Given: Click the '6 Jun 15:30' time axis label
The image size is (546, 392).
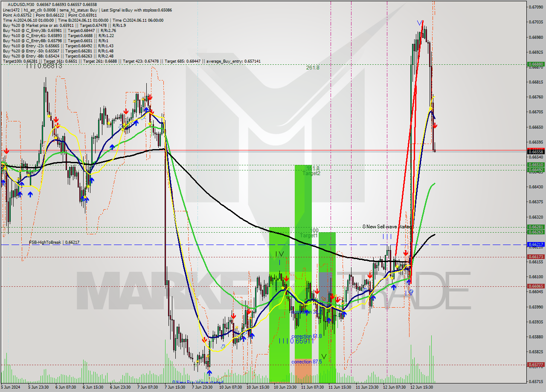Looking at the screenshot, I should coord(93,387).
